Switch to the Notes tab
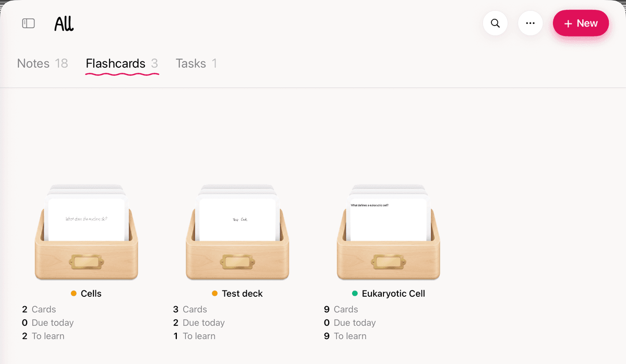 tap(42, 64)
